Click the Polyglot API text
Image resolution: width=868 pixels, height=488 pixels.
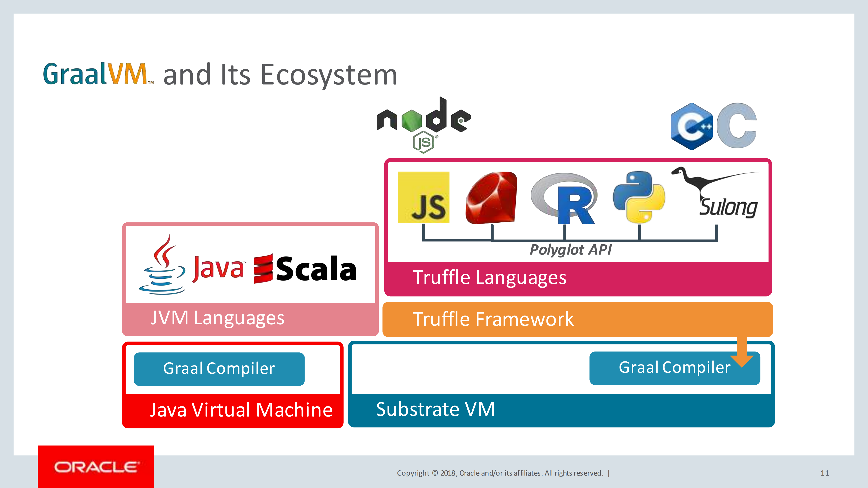point(570,250)
